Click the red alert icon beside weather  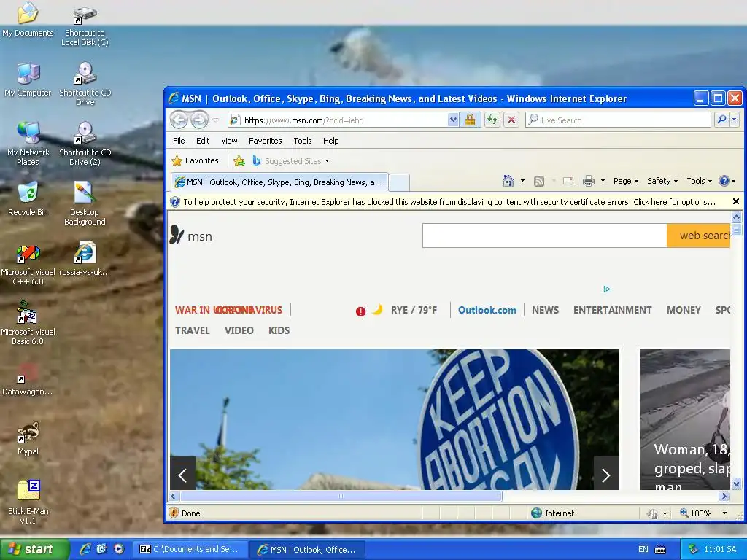[360, 311]
